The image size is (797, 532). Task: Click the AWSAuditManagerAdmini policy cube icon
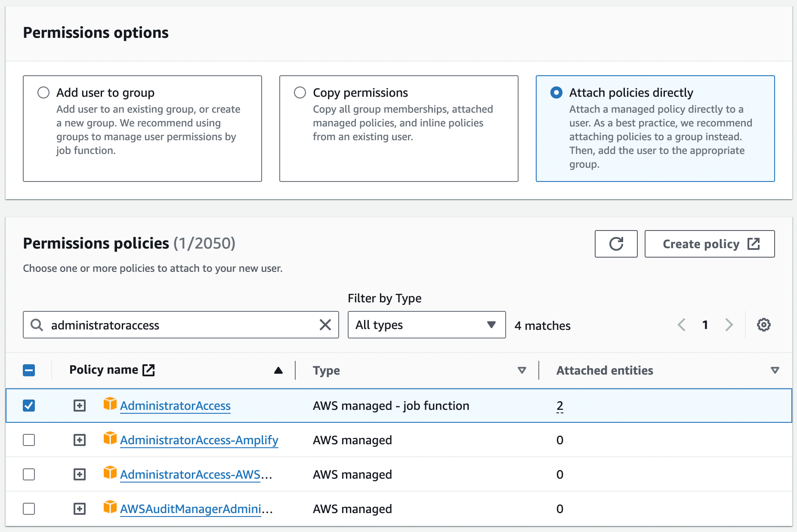[110, 507]
